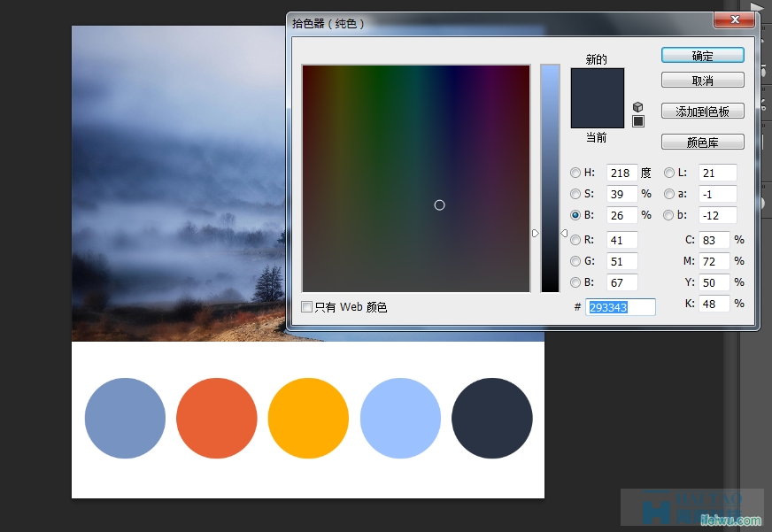Viewport: 772px width, 532px height.
Task: Click the brightness value field showing 26
Action: 621,215
